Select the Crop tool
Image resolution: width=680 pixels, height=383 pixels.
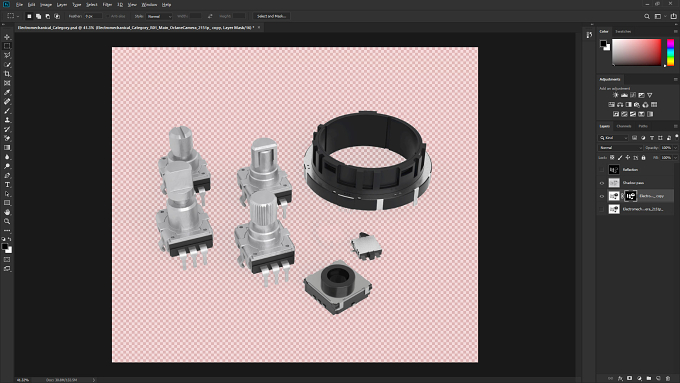(x=7, y=74)
